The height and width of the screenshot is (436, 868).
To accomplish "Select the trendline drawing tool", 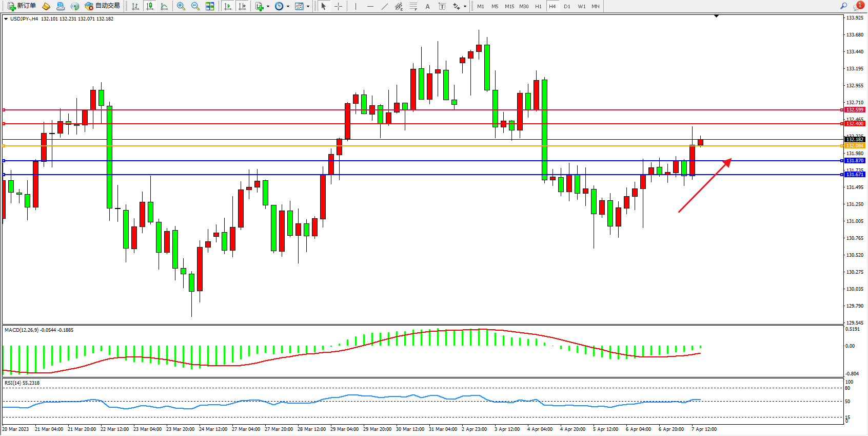I will point(385,6).
